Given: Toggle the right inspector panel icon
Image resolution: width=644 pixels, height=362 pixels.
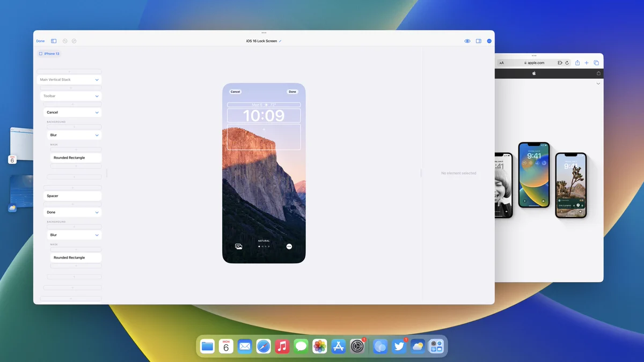Looking at the screenshot, I should click(479, 41).
